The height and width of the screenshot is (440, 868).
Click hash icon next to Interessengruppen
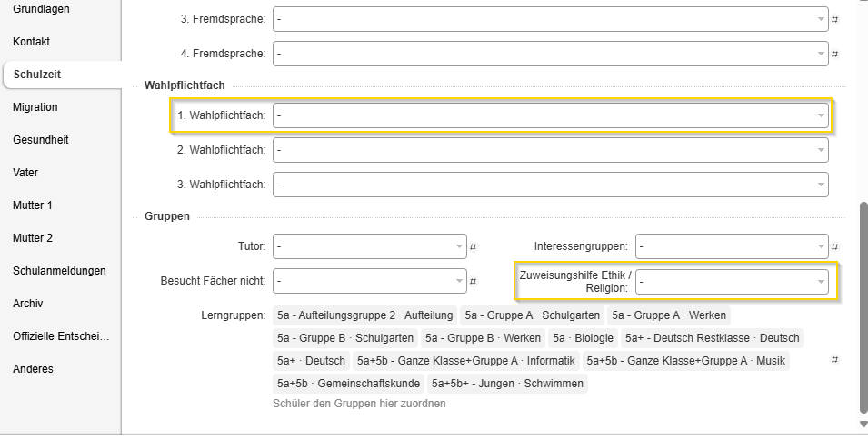(x=834, y=247)
